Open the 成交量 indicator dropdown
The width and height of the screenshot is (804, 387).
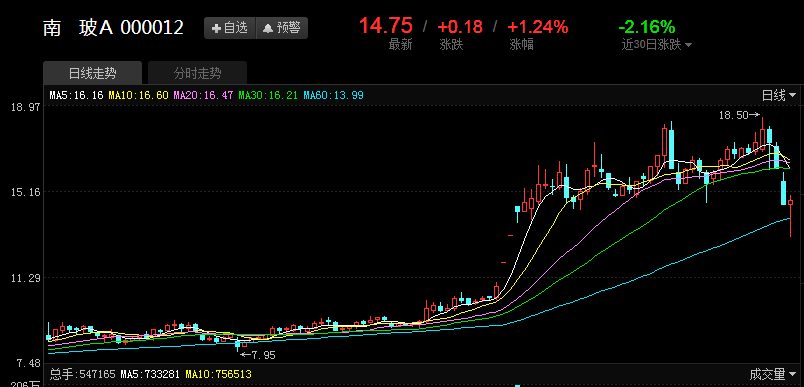pos(773,374)
